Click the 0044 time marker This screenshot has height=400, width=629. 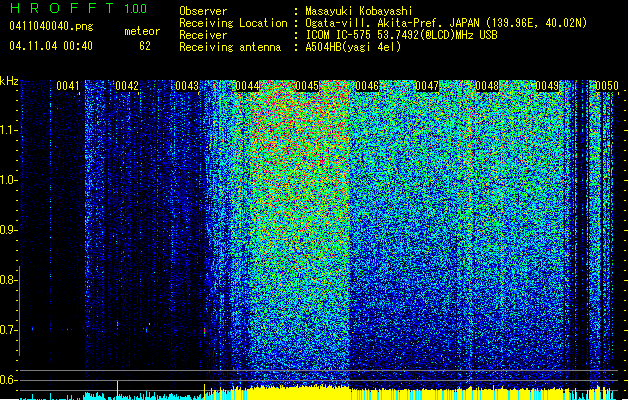248,86
